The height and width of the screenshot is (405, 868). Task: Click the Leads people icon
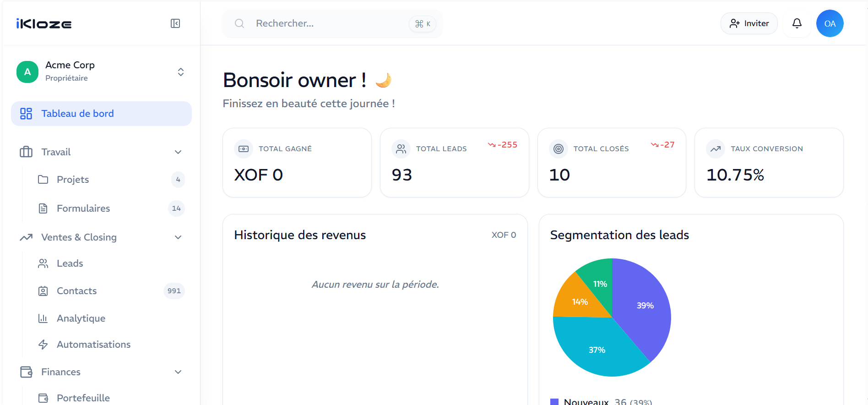[43, 263]
